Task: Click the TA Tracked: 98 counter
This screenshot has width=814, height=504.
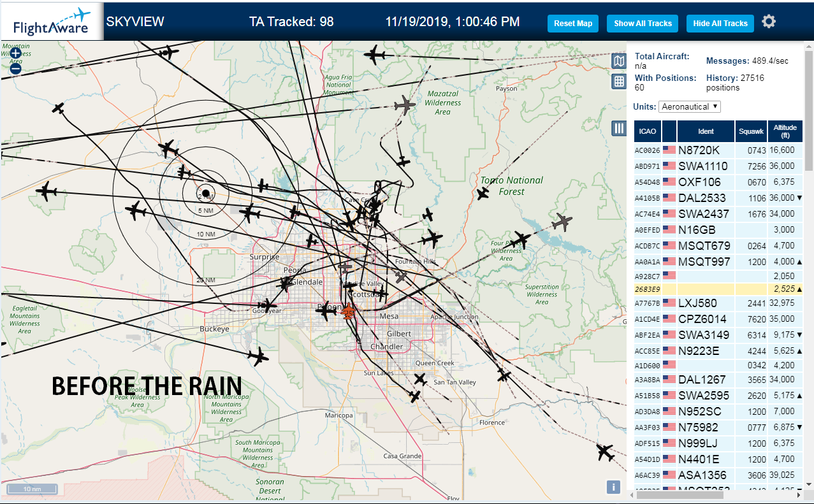Action: [291, 22]
